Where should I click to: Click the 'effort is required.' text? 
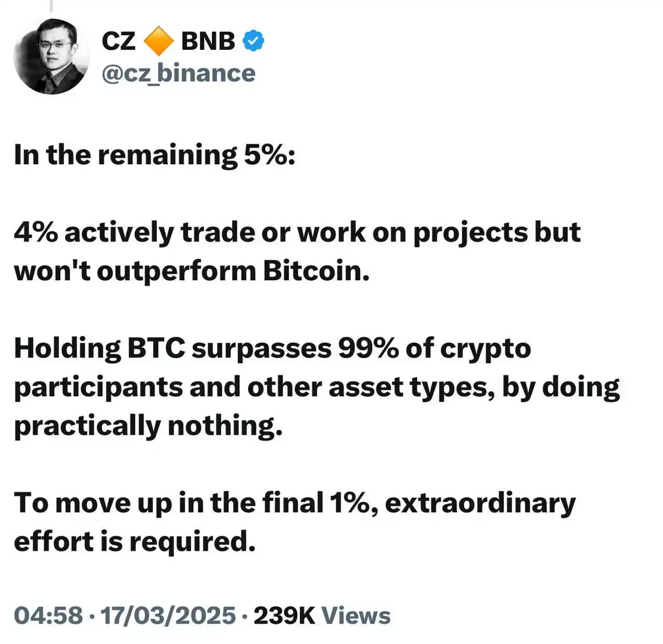tap(135, 542)
